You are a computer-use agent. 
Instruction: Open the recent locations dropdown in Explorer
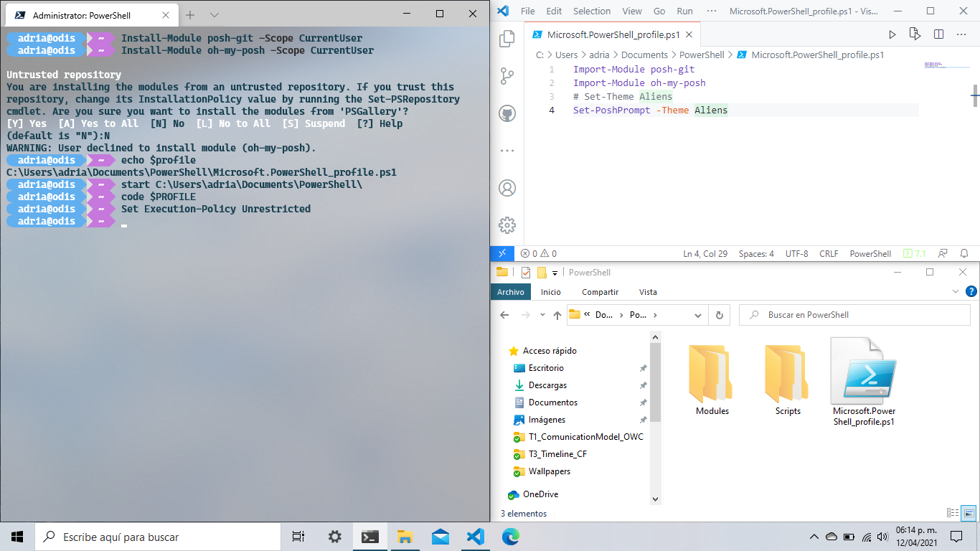(x=542, y=315)
